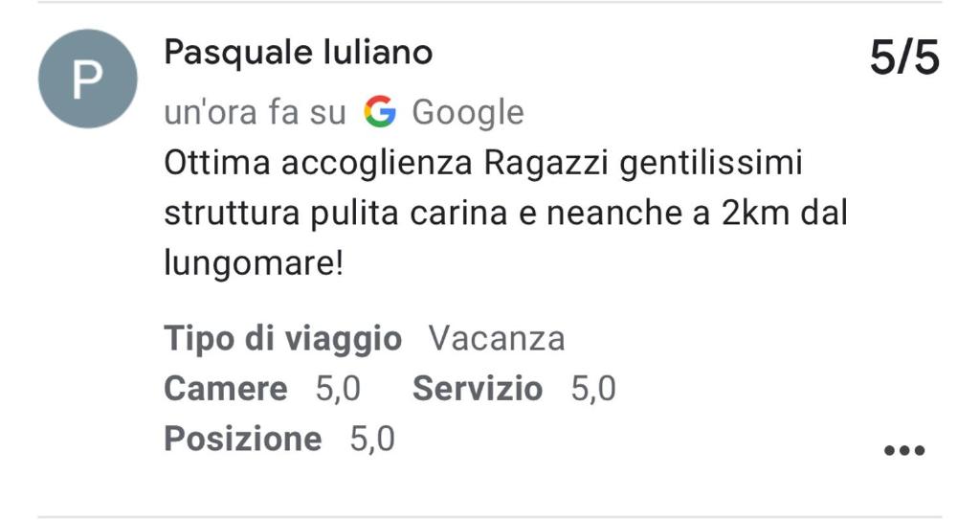Click the Tipo di viaggio label
The width and height of the screenshot is (980, 520).
coord(282,339)
